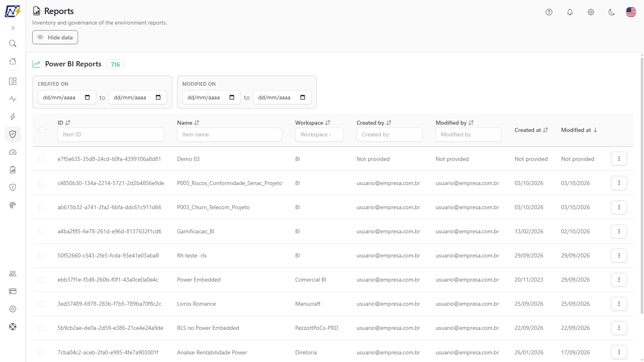Open the fingerprint sidebar icon

coord(13,205)
